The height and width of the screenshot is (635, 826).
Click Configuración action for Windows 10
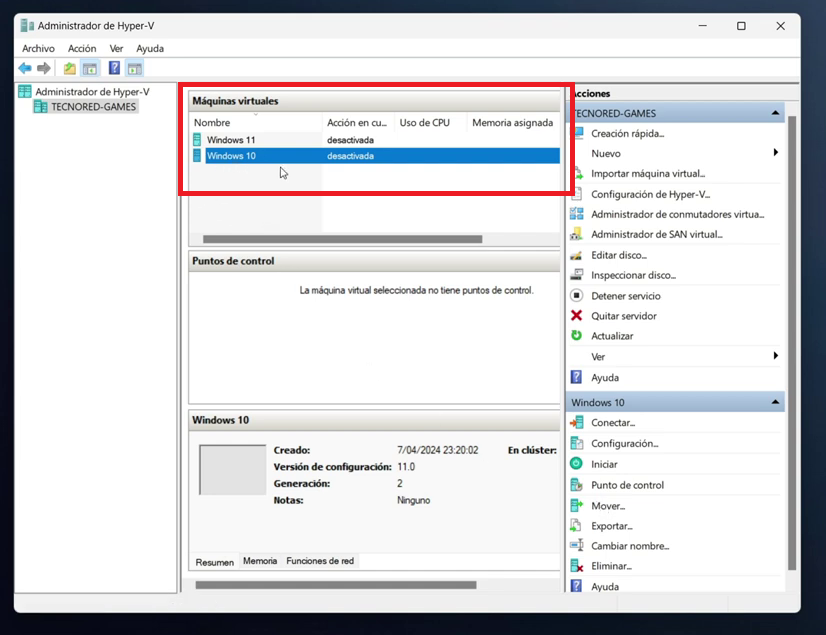tap(625, 443)
